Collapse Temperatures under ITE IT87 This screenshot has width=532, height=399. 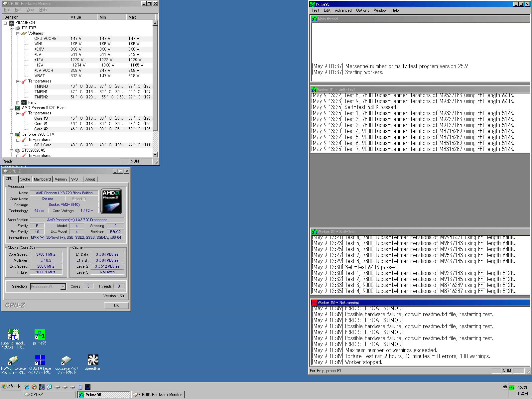pyautogui.click(x=18, y=81)
